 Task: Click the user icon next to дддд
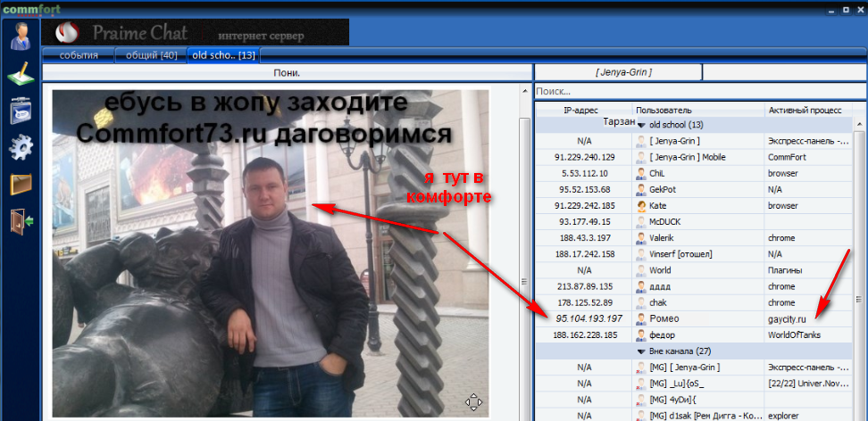point(641,286)
